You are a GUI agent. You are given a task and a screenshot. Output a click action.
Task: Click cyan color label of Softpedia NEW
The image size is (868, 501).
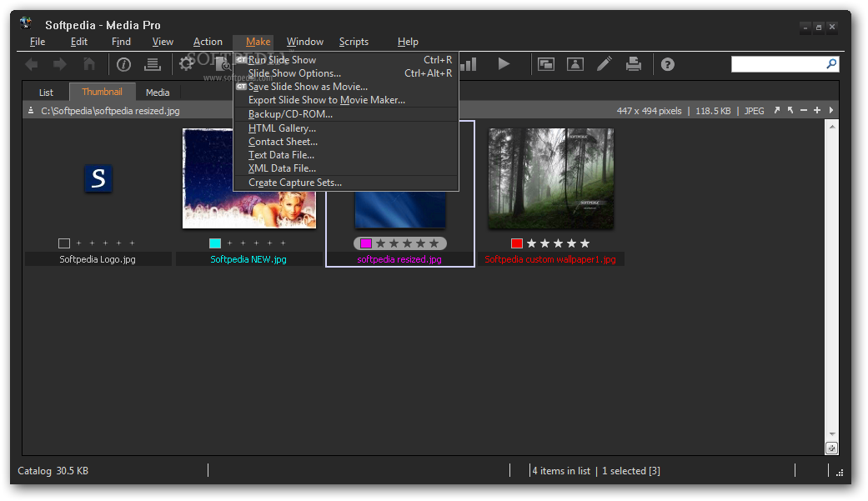click(x=215, y=243)
